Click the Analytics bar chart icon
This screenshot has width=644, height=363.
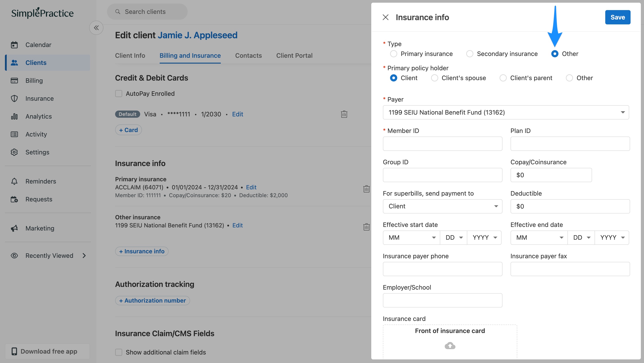(x=14, y=116)
